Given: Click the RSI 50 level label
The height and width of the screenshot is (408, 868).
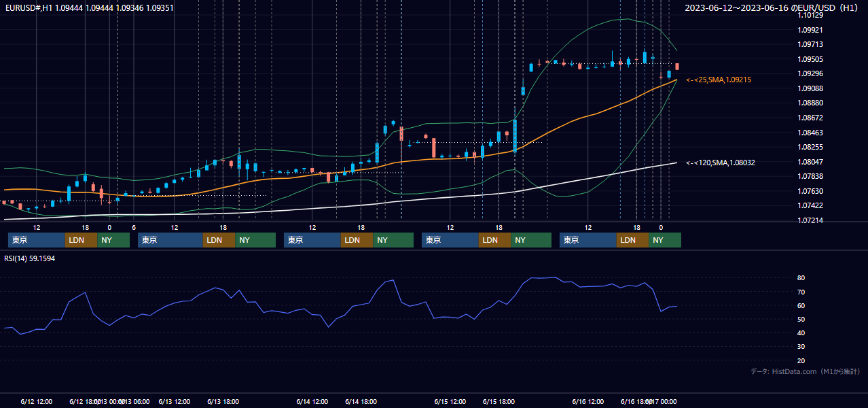Looking at the screenshot, I should click(x=801, y=319).
